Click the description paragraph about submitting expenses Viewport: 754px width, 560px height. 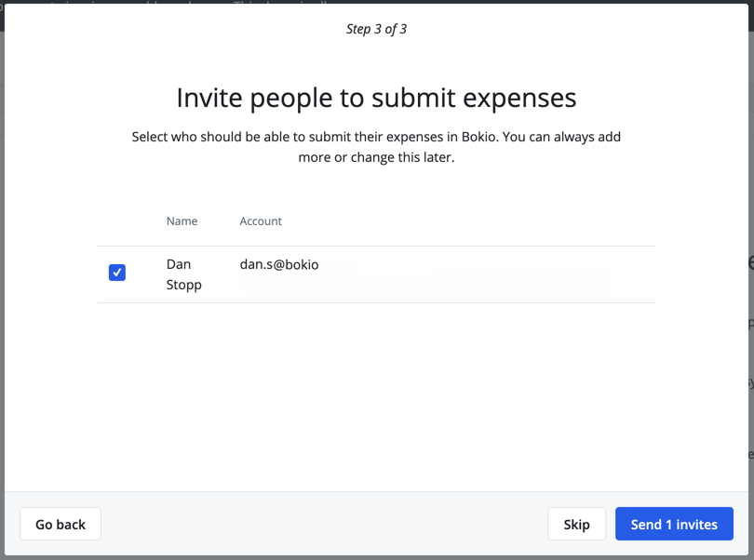pyautogui.click(x=376, y=147)
